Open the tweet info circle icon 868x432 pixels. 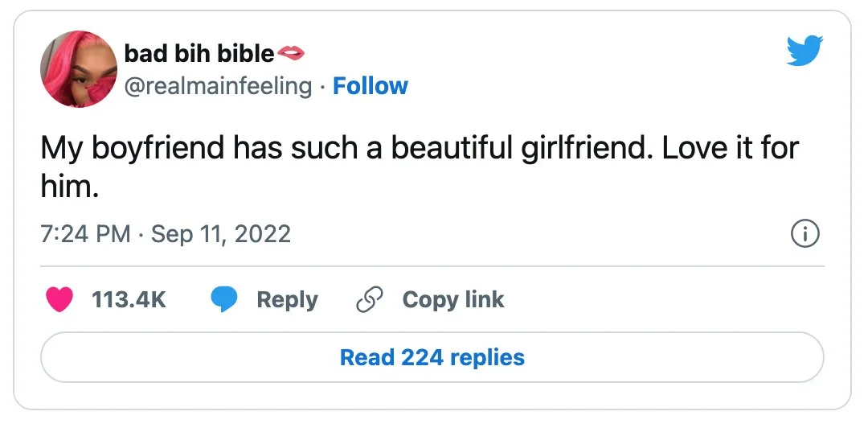[805, 236]
